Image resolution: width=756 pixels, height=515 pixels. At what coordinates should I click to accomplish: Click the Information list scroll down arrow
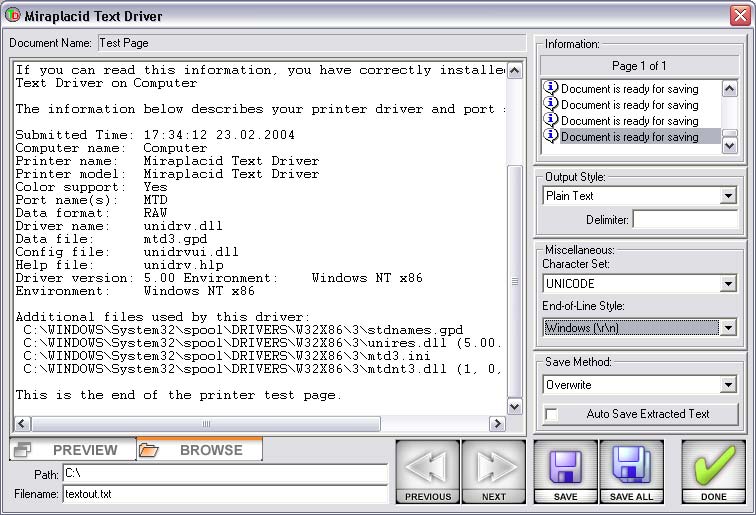point(729,146)
